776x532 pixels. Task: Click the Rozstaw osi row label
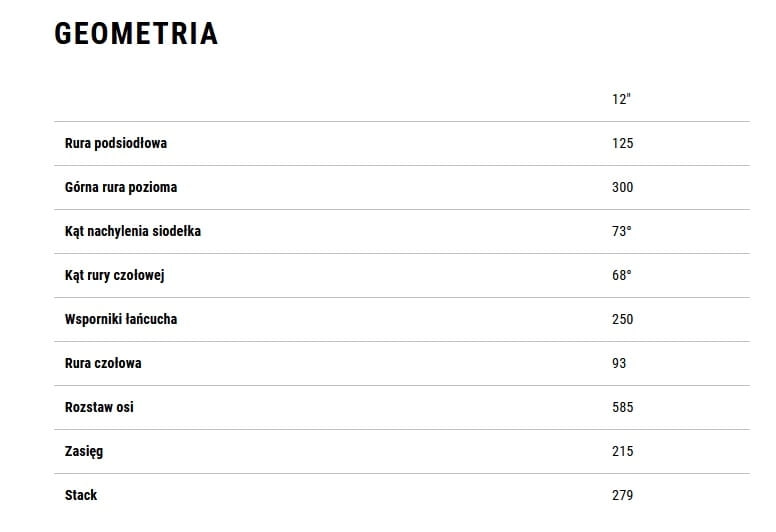pyautogui.click(x=99, y=407)
